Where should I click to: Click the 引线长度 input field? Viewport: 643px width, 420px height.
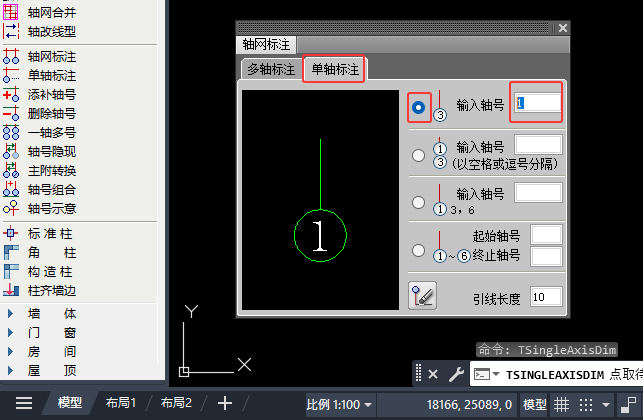pos(546,297)
